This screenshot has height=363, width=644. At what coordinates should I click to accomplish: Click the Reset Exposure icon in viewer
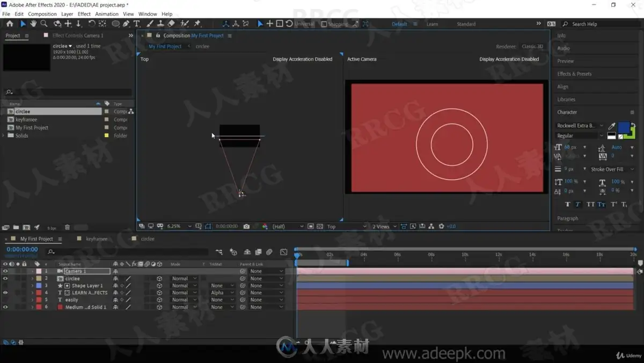(x=442, y=227)
